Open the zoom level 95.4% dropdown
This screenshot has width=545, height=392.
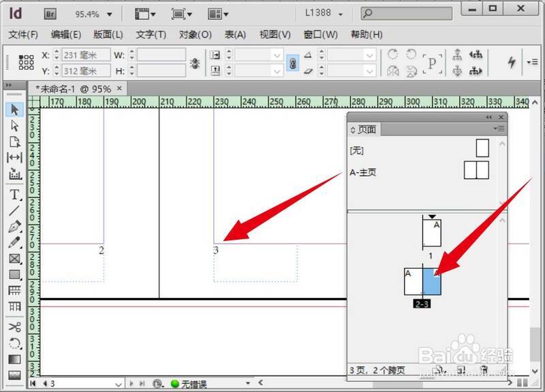109,14
